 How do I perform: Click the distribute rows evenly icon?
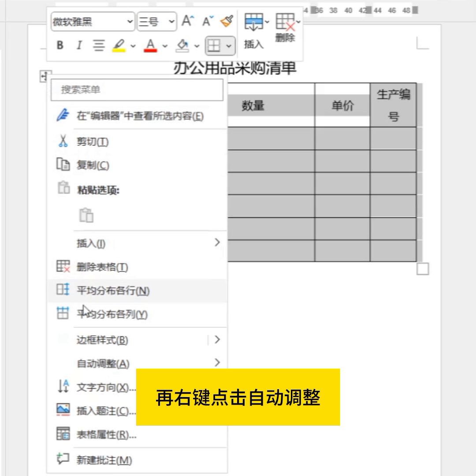click(63, 290)
